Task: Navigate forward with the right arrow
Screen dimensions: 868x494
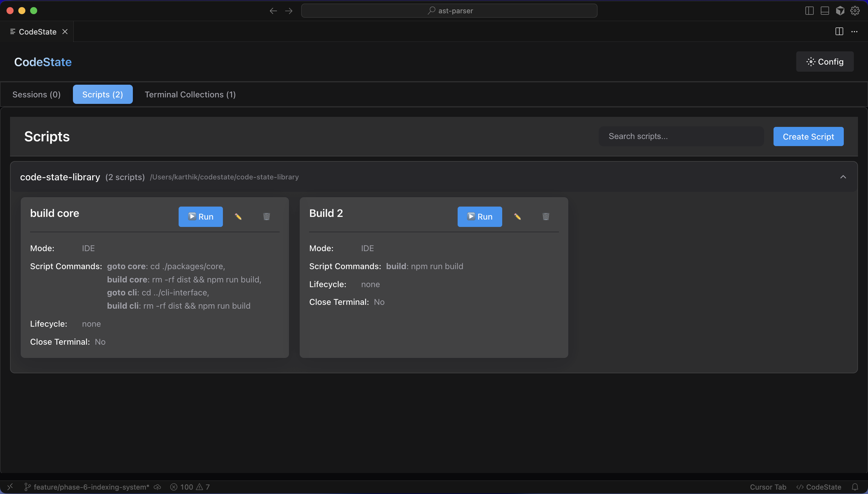Action: click(x=288, y=11)
